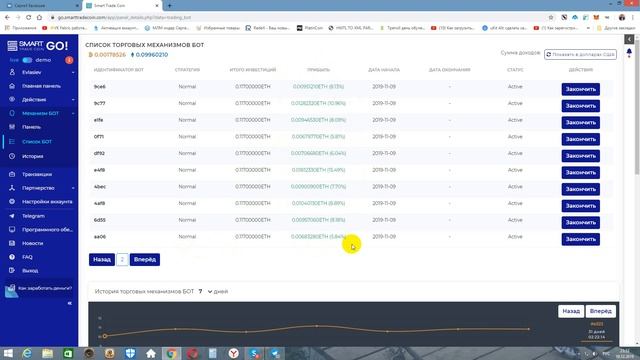
Task: Select bot identifier 9ce6 in the table
Action: [x=100, y=87]
